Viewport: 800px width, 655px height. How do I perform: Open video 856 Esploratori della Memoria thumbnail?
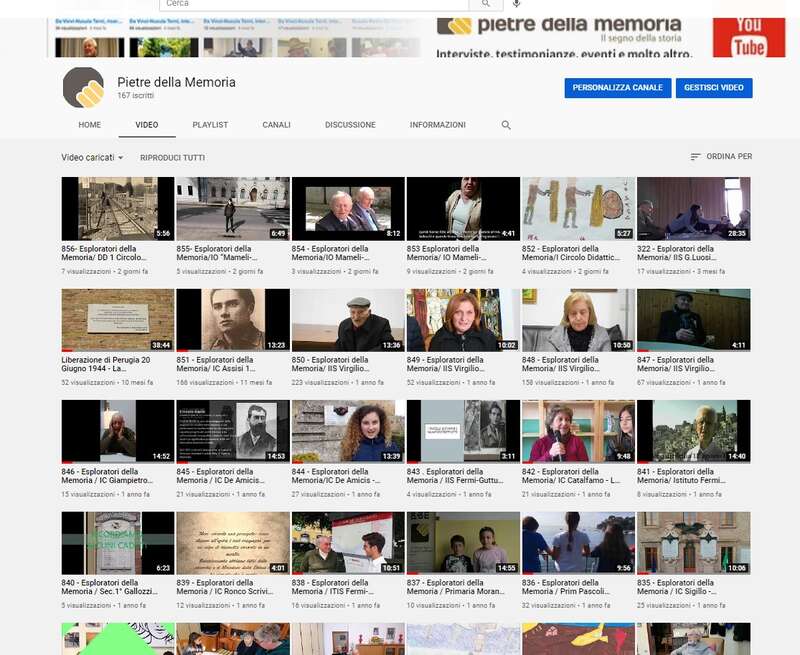tap(117, 209)
